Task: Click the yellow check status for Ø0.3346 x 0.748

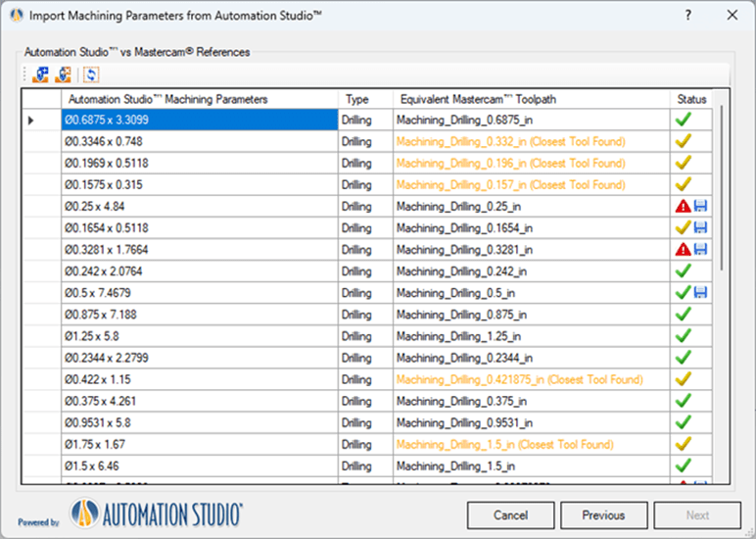Action: point(684,141)
